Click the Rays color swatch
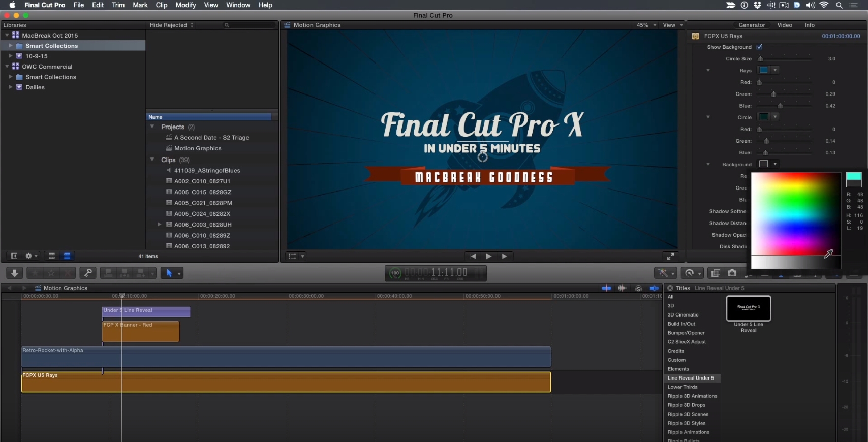 (763, 70)
